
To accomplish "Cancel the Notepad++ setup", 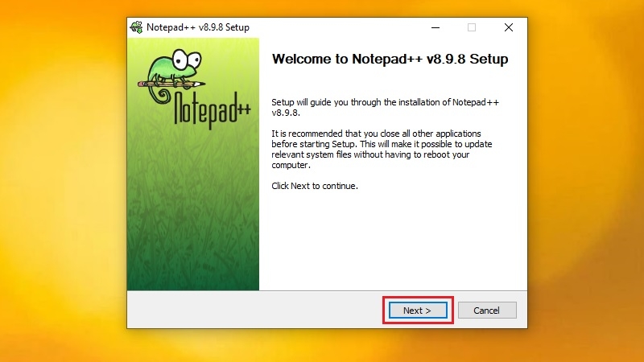I will 487,311.
